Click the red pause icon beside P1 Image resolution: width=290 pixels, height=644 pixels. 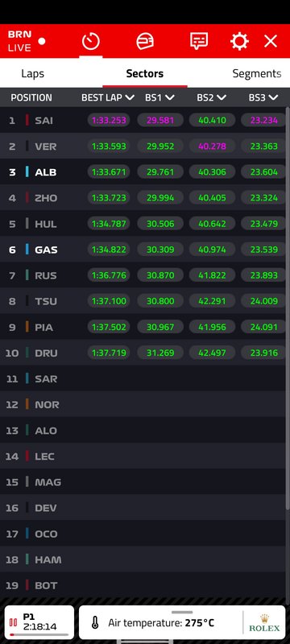click(x=13, y=622)
